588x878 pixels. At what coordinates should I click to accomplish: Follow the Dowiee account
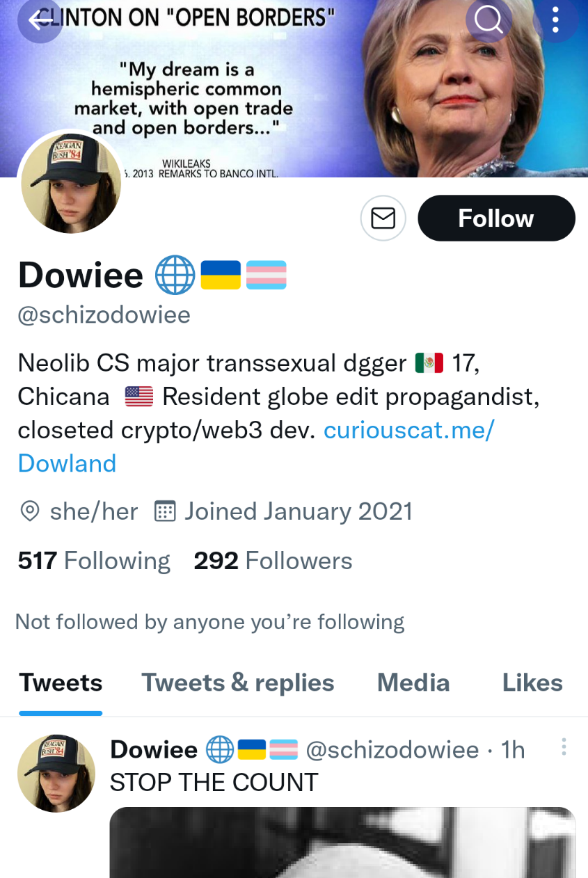tap(496, 218)
